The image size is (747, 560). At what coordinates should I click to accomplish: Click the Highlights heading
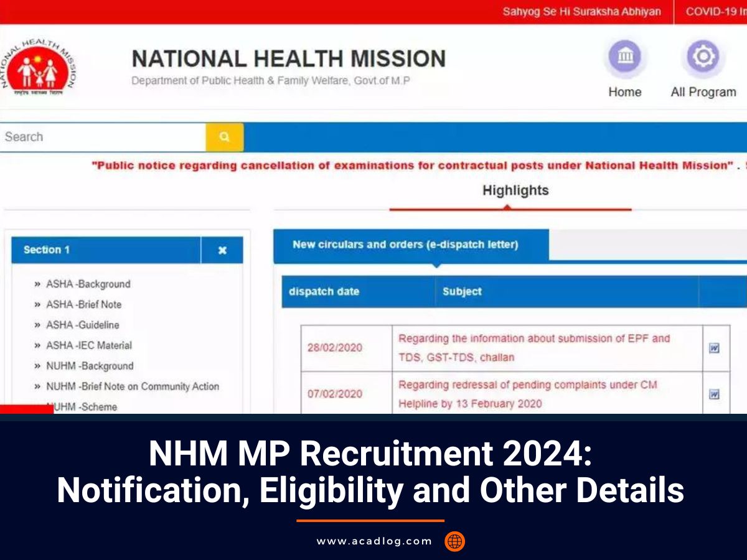(x=515, y=190)
